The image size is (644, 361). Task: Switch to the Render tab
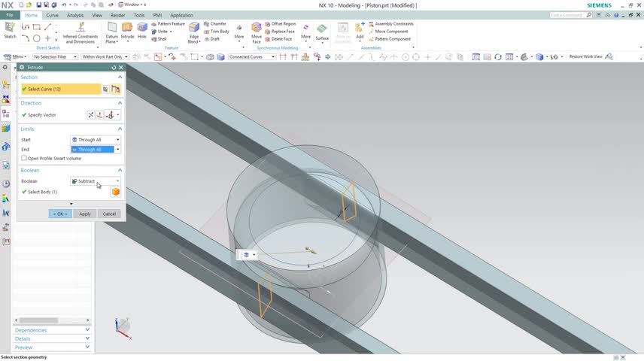click(x=117, y=15)
